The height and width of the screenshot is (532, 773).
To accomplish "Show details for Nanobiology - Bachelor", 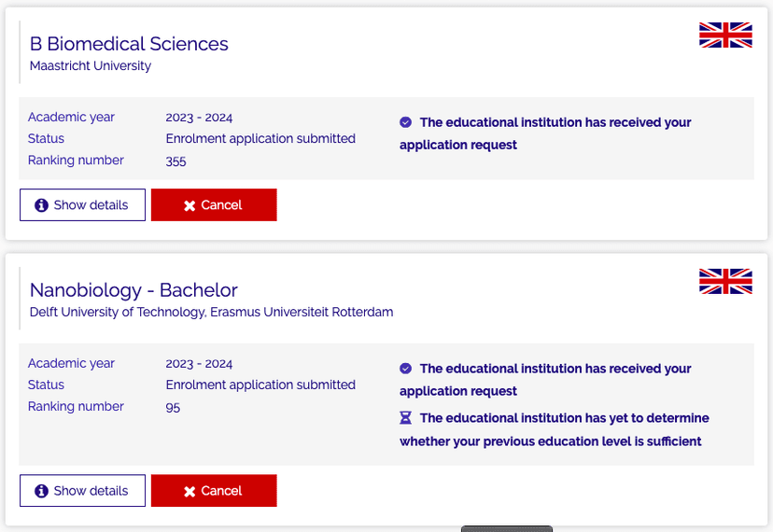I will click(x=82, y=491).
